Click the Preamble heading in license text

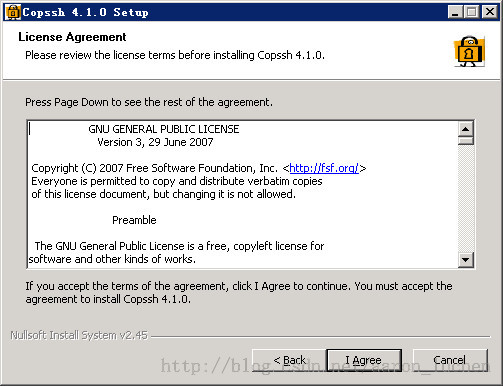[134, 220]
